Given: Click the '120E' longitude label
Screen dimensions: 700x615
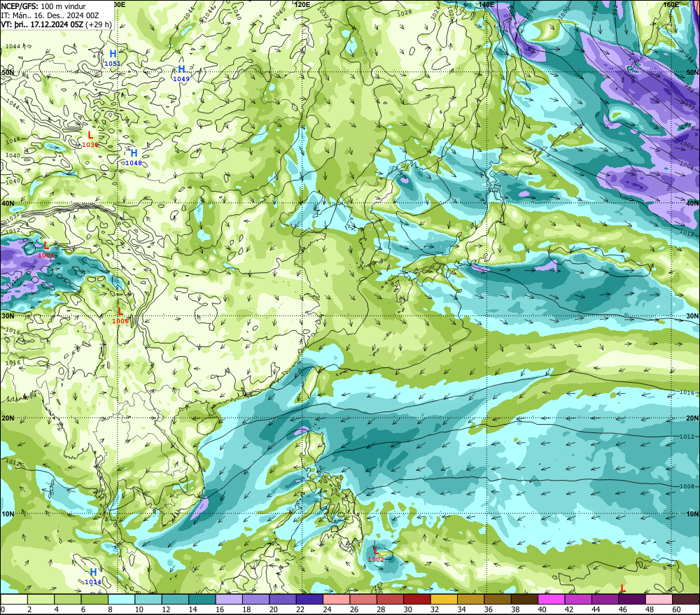Looking at the screenshot, I should [302, 4].
